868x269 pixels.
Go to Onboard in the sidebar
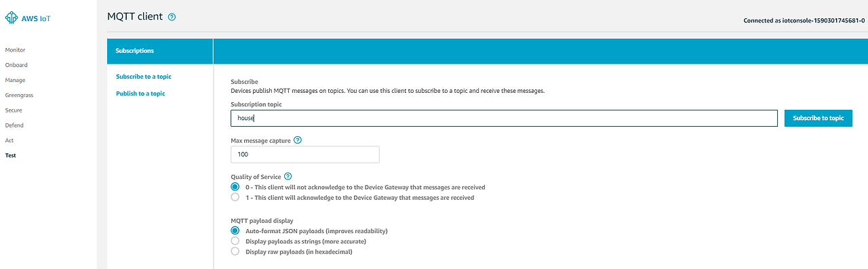click(16, 65)
